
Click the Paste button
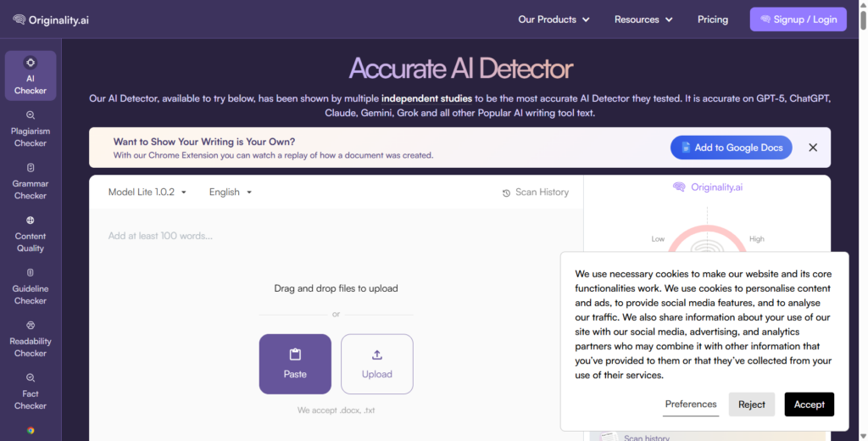click(x=295, y=364)
